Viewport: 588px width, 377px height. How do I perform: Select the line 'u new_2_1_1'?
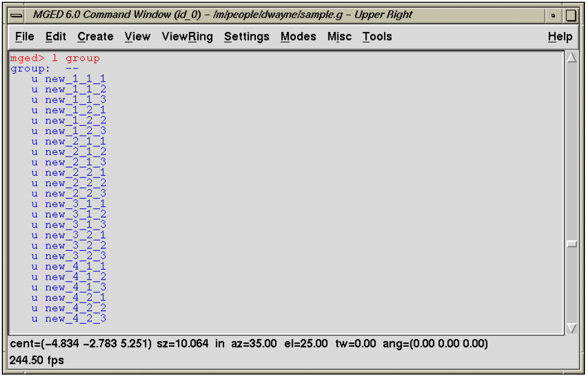click(x=69, y=142)
